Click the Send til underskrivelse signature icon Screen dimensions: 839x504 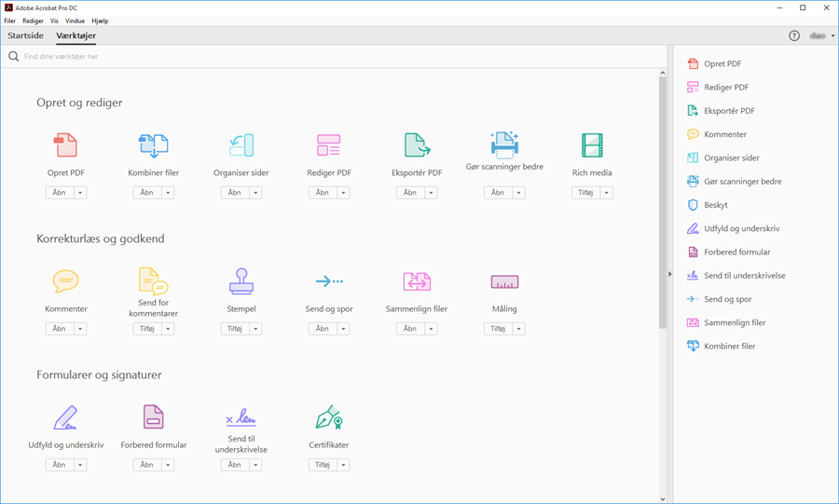click(x=241, y=417)
